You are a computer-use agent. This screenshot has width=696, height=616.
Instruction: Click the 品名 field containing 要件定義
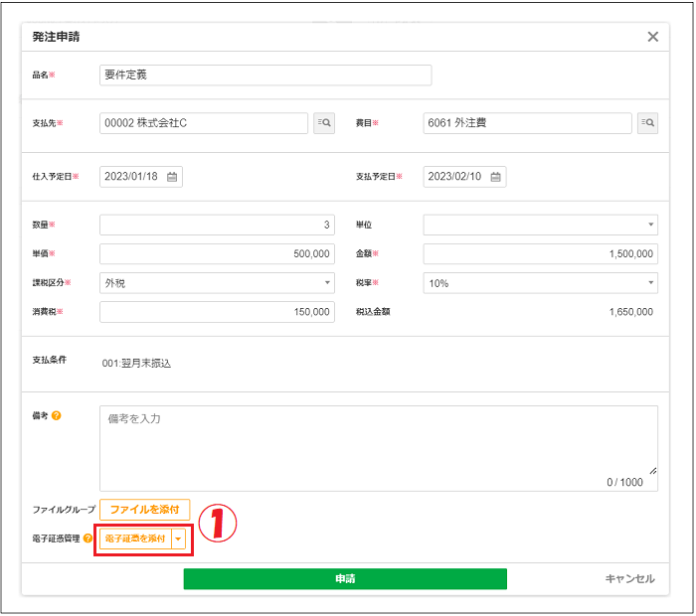(265, 75)
